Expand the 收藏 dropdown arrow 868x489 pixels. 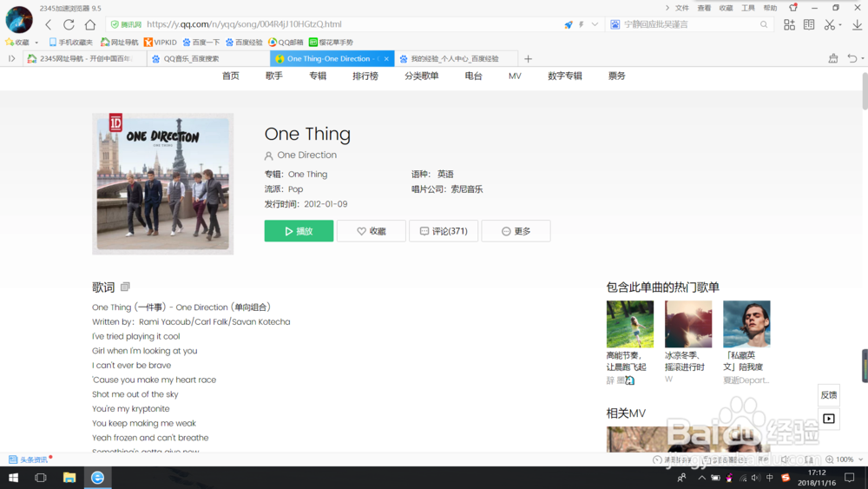[36, 43]
